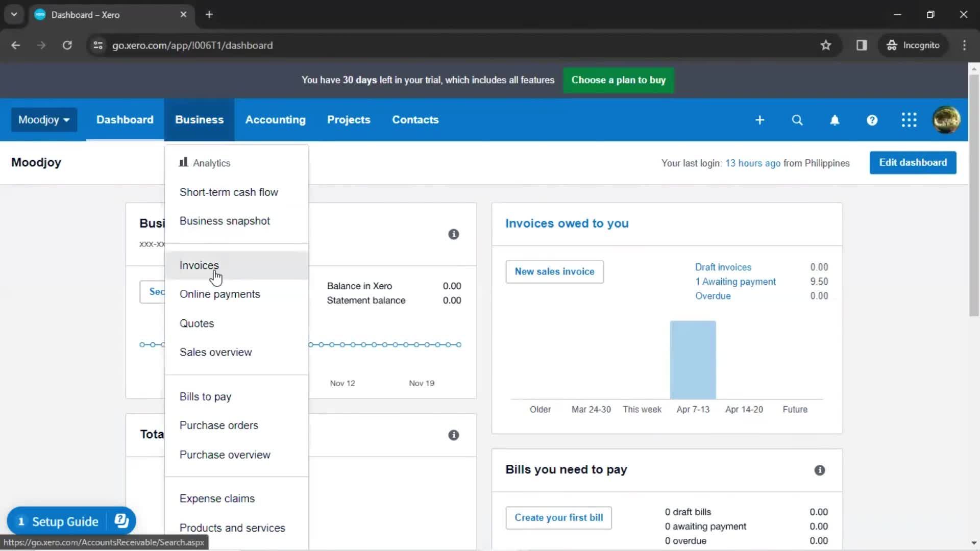Open Draft invoices link
The image size is (980, 551).
(723, 267)
